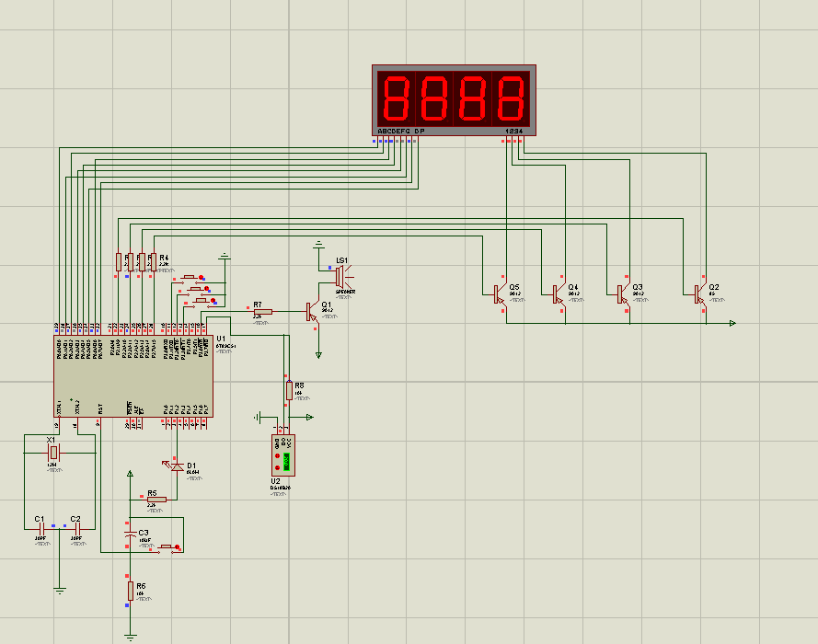This screenshot has width=818, height=644.
Task: Click transistor Q1 driving the speaker
Action: click(x=313, y=312)
